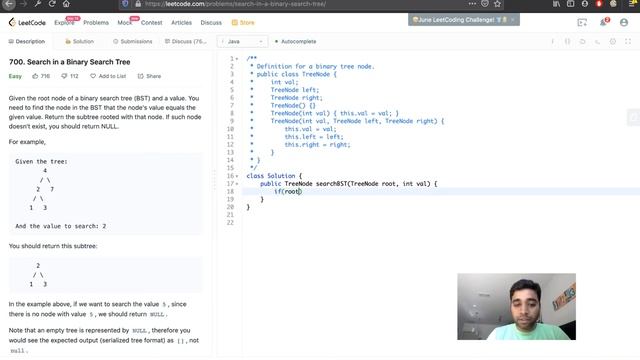
Task: Click 'You should return this subtree:' text
Action: [53, 246]
